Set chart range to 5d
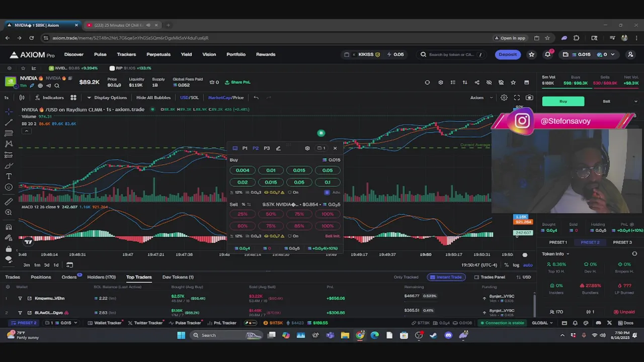Viewport: 644px width, 362px height. 46,265
